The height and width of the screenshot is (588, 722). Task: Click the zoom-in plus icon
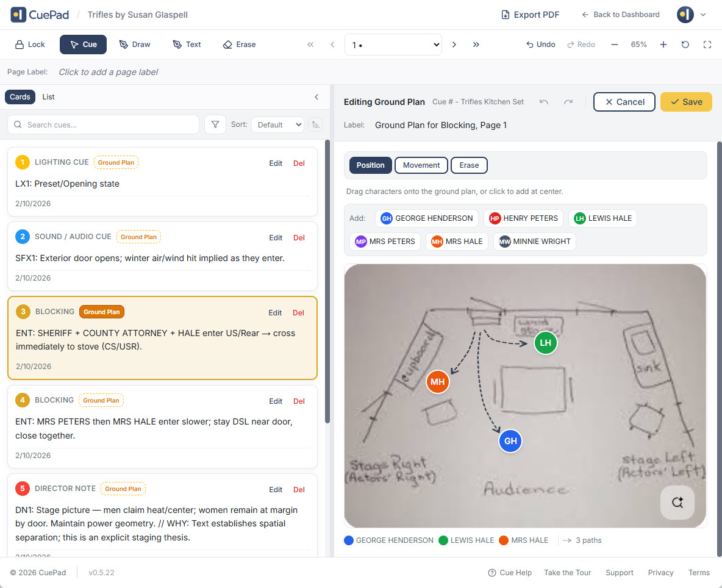point(663,45)
